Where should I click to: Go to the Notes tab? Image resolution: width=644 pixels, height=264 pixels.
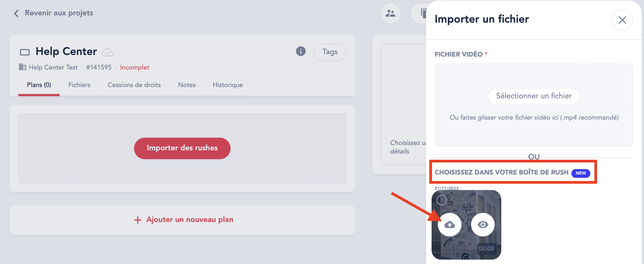(187, 85)
